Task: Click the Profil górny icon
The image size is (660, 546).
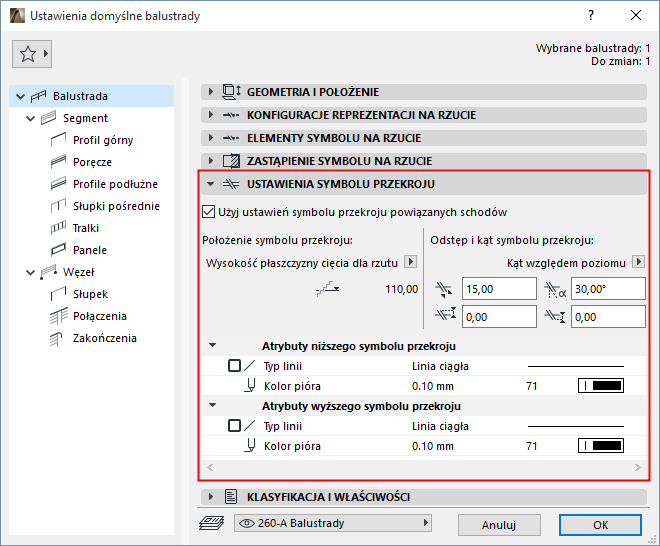Action: (59, 140)
